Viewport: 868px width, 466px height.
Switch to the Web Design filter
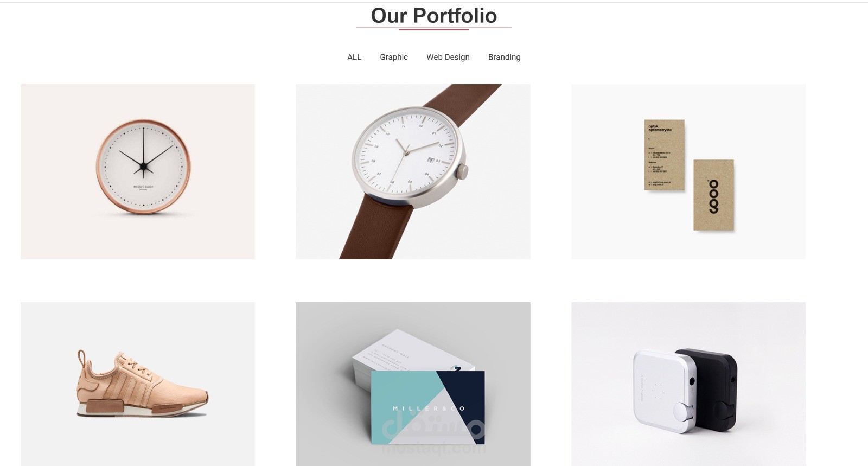448,57
